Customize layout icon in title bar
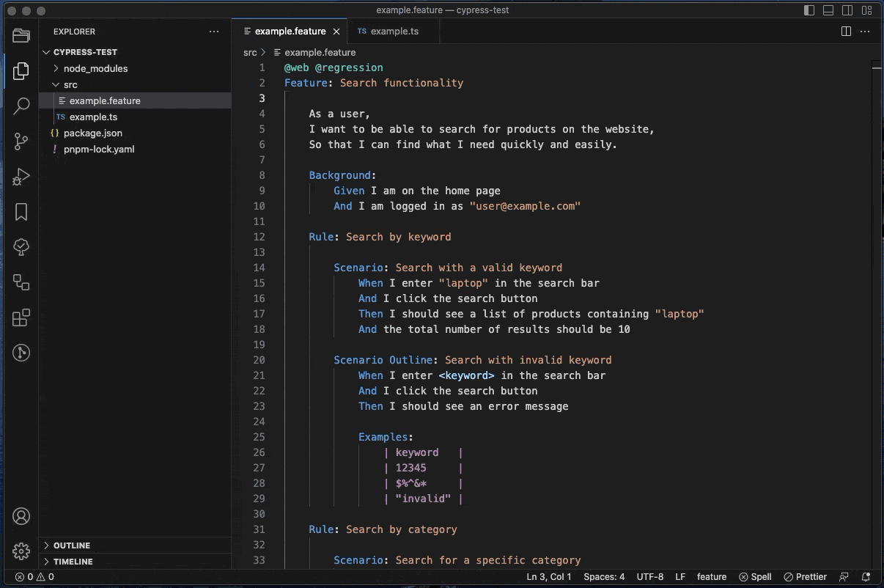 866,10
